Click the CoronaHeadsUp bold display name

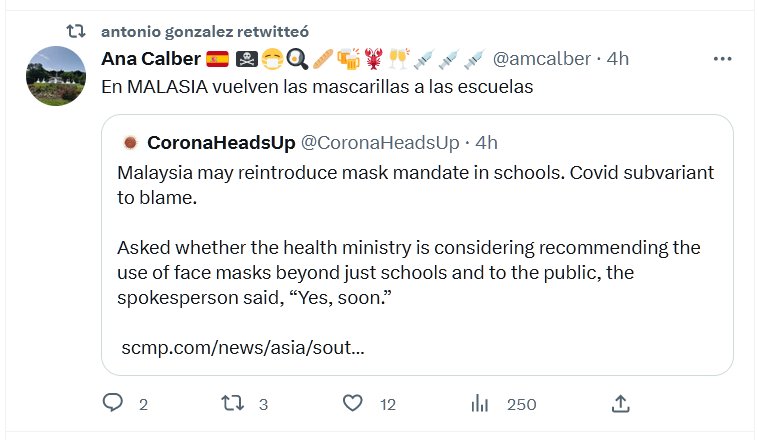[x=219, y=142]
